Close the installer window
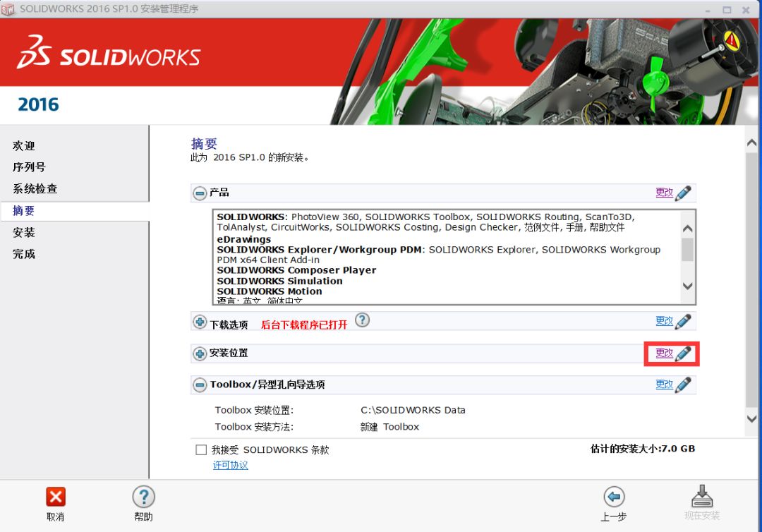The width and height of the screenshot is (762, 532). [746, 10]
